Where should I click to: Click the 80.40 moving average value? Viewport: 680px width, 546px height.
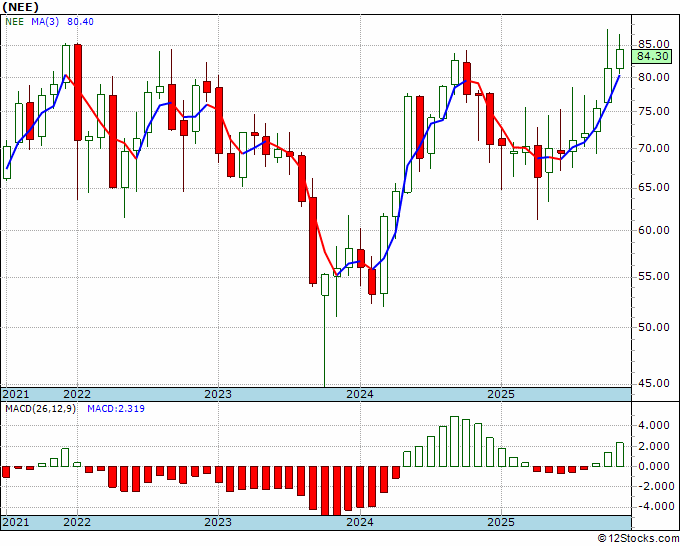pos(80,22)
